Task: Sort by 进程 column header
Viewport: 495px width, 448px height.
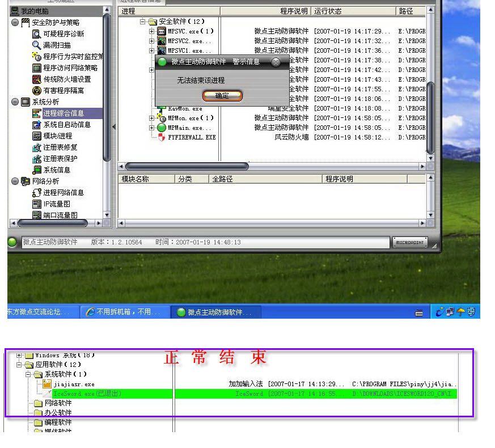Action: [x=169, y=11]
